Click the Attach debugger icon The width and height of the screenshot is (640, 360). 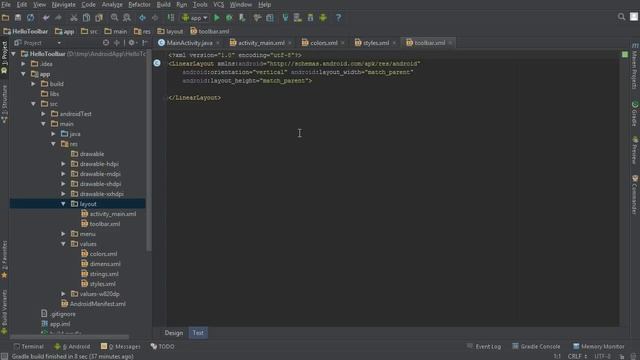click(x=242, y=18)
